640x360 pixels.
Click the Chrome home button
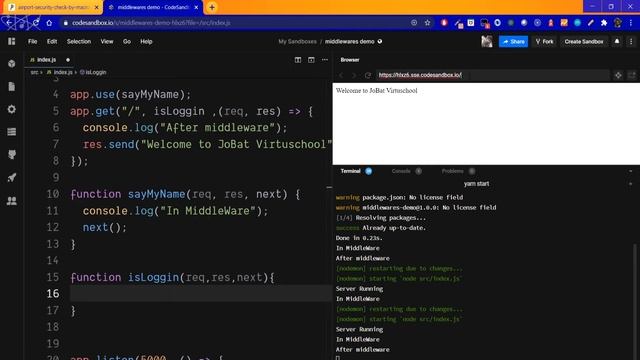49,23
